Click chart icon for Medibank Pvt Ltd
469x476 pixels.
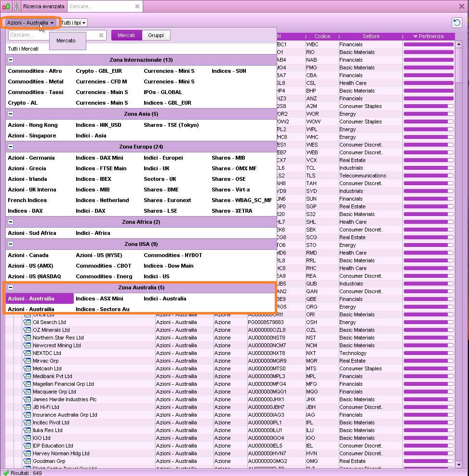tap(27, 376)
